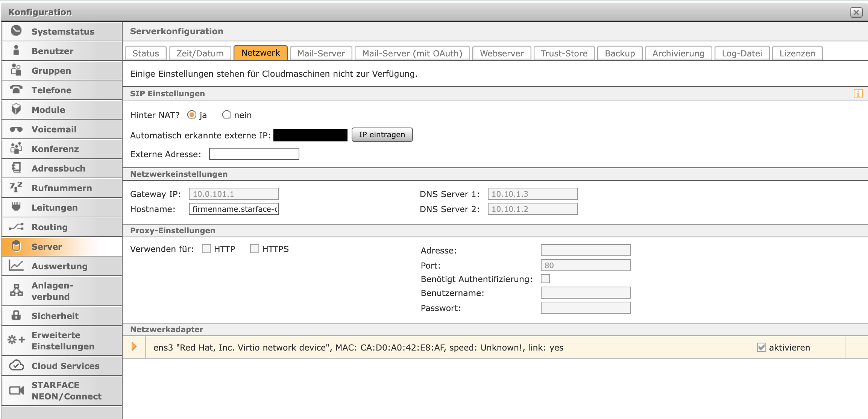Open the Archivierung tab
The width and height of the screenshot is (868, 419).
678,53
